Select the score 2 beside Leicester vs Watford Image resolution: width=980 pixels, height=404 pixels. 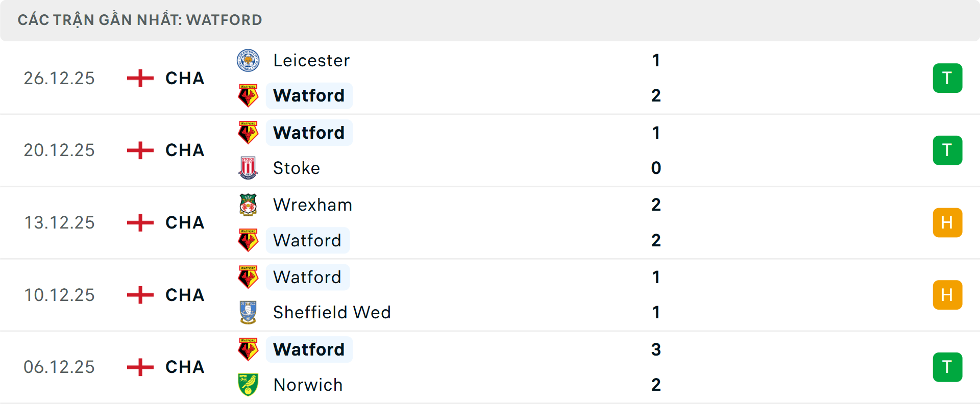(656, 95)
